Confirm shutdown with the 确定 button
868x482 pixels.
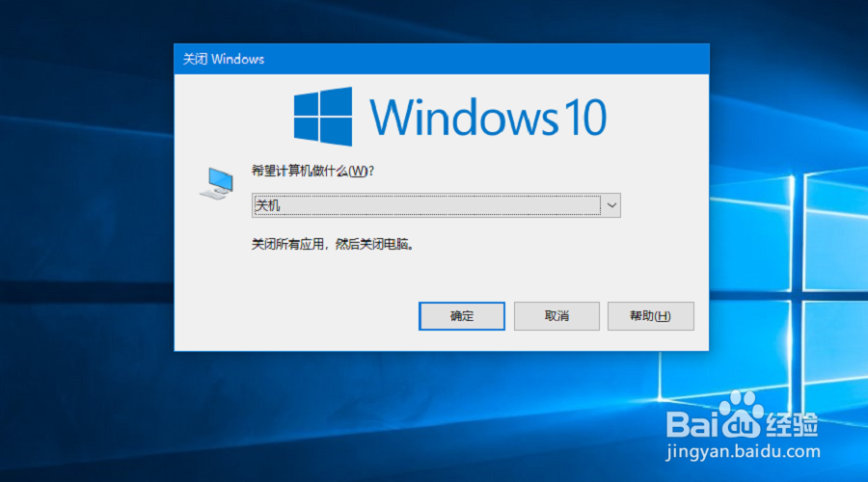click(462, 316)
